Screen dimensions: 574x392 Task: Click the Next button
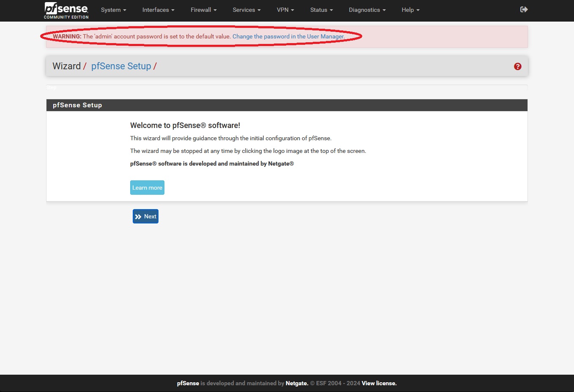coord(145,216)
